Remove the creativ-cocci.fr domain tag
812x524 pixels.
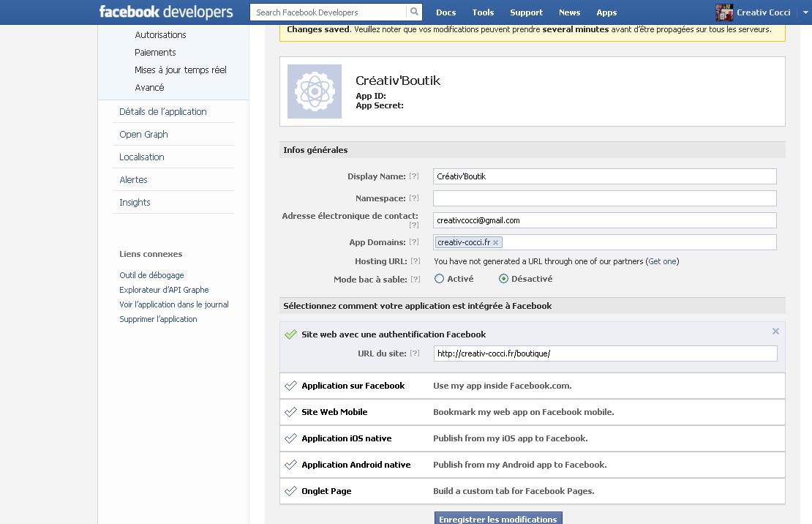496,243
